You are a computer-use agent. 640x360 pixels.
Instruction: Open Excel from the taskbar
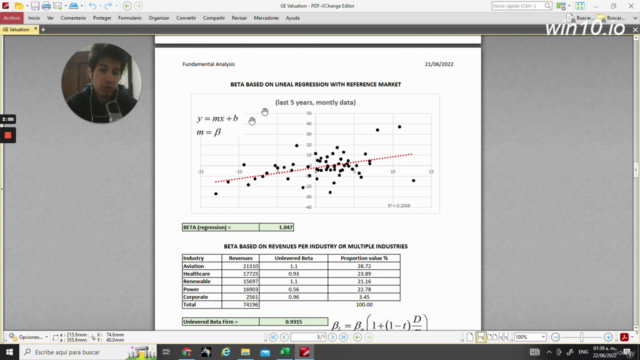(x=285, y=352)
